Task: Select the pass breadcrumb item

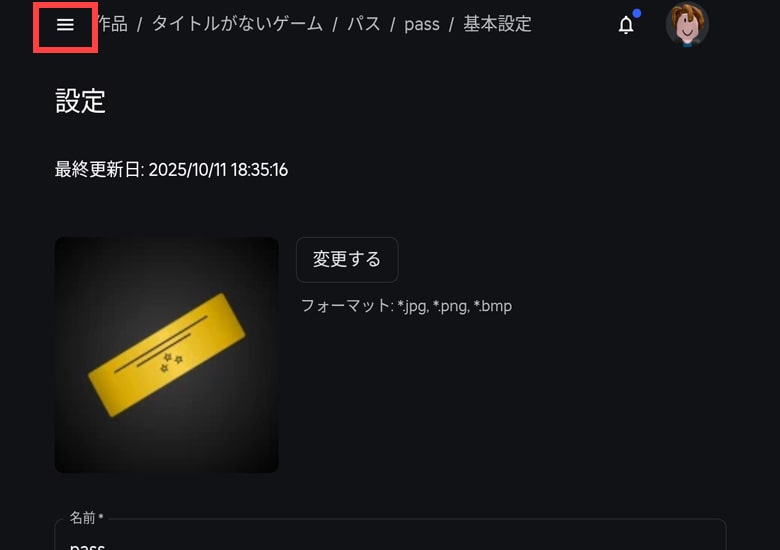Action: 422,24
